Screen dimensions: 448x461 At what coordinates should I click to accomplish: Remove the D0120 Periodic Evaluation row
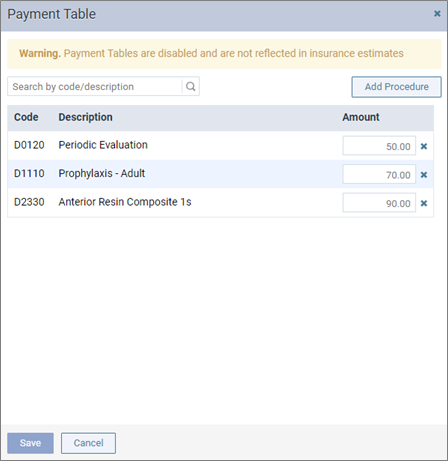click(424, 146)
